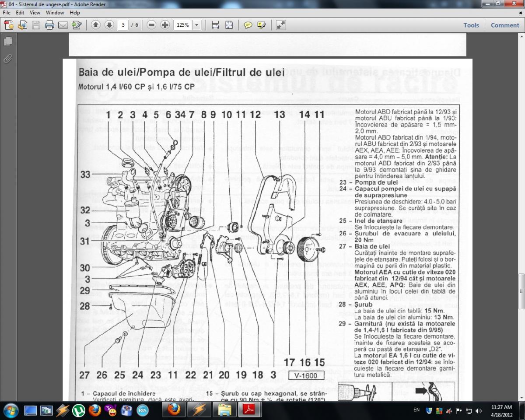Click the Windows Start orb

coord(10,410)
